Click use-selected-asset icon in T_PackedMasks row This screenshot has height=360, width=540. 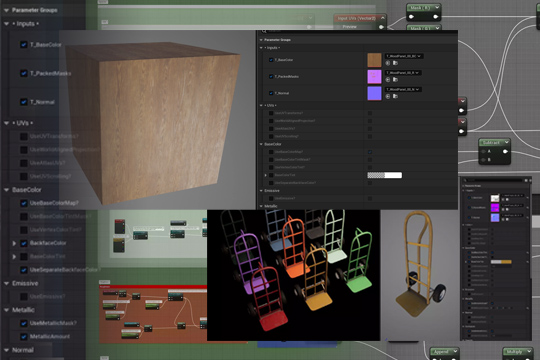tap(388, 80)
